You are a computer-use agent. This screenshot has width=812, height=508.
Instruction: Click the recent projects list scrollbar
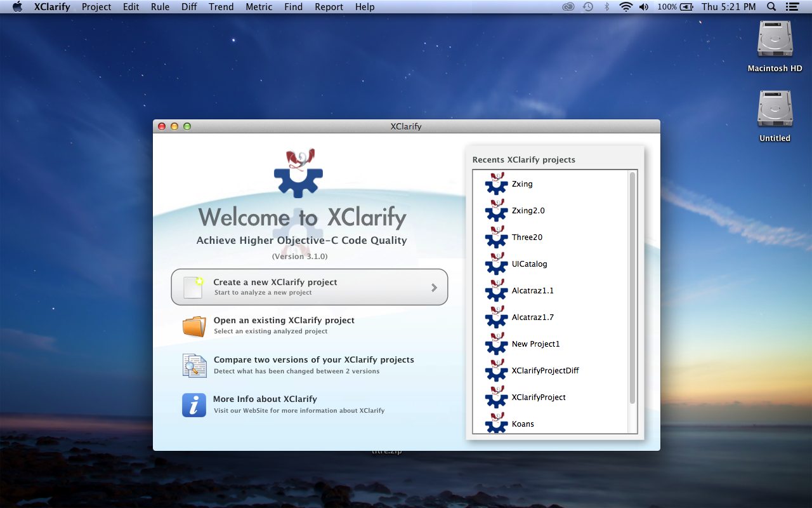tap(632, 288)
